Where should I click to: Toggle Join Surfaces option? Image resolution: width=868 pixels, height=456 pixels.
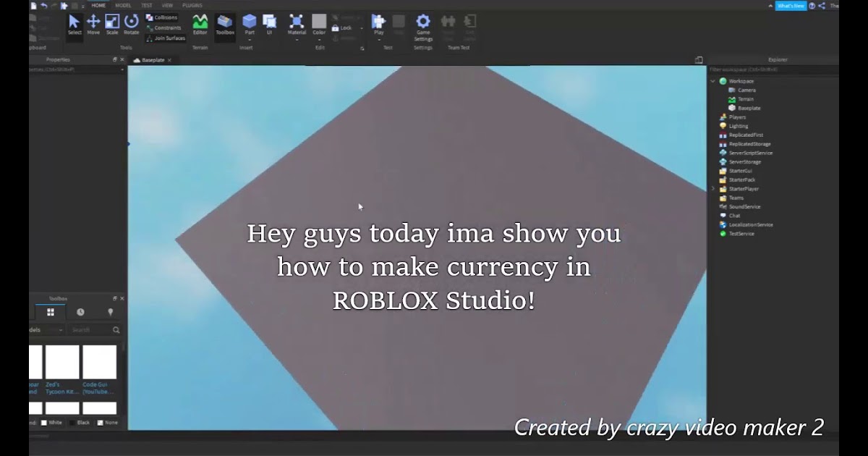pyautogui.click(x=166, y=38)
